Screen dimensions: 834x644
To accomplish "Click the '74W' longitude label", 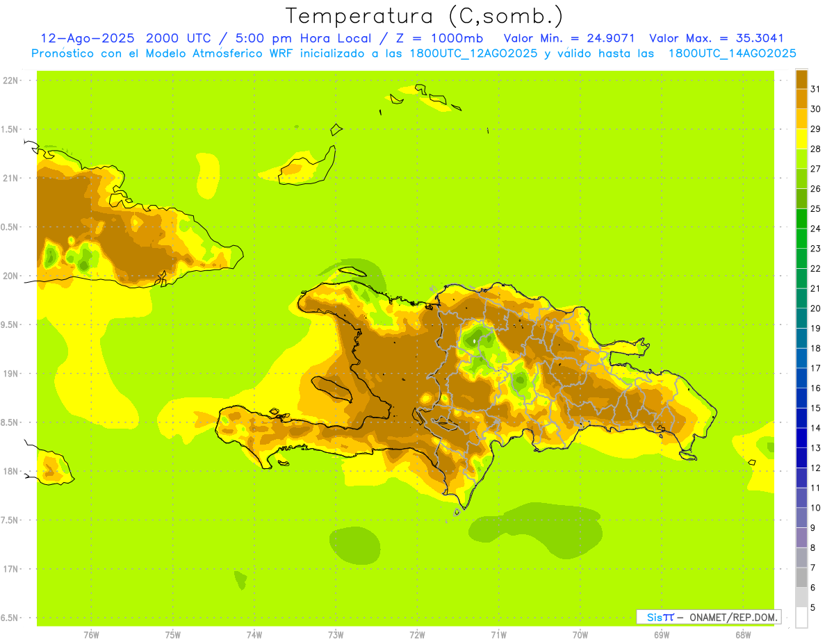I will [x=254, y=635].
